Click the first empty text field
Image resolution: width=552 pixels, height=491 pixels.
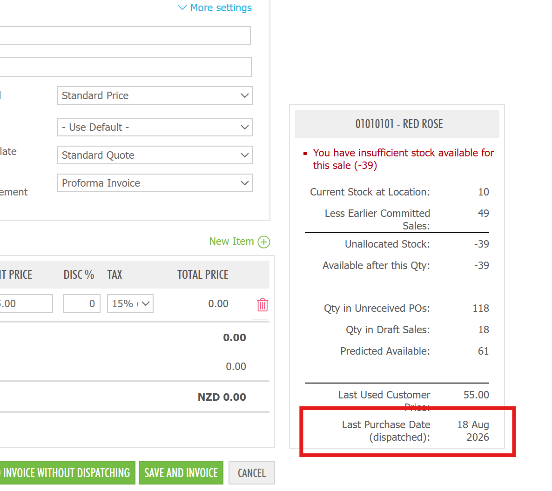click(125, 36)
